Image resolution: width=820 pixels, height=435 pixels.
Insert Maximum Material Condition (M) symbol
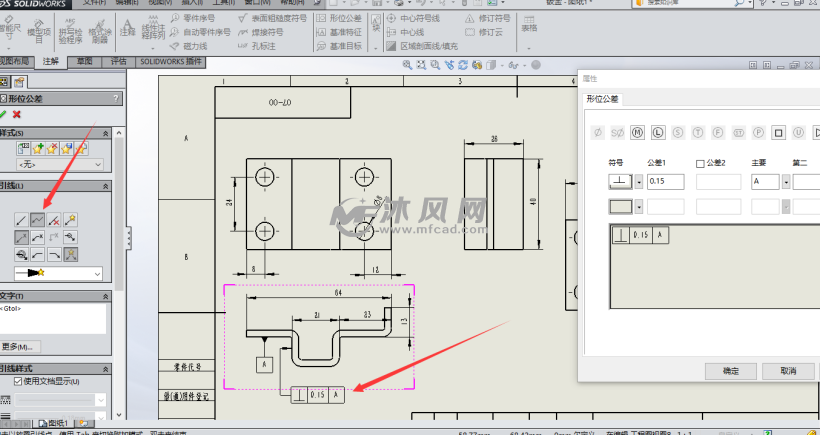click(637, 133)
